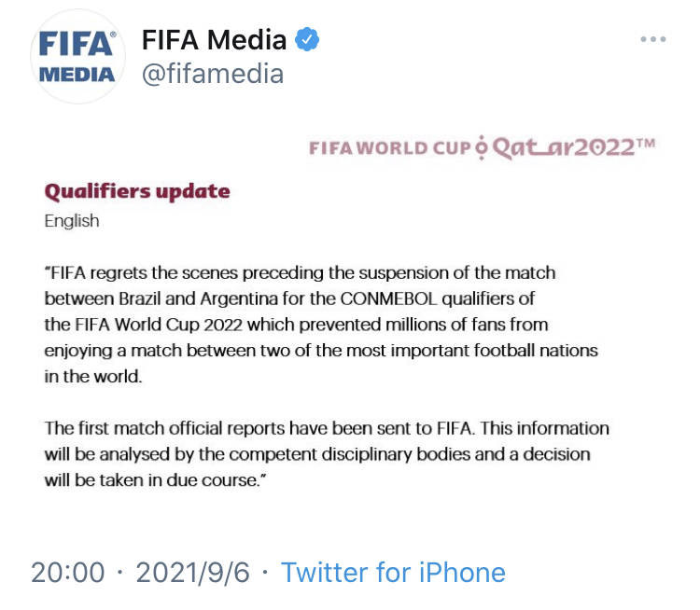Open the FIFA Media display name
This screenshot has height=610, width=700.
coord(214,39)
